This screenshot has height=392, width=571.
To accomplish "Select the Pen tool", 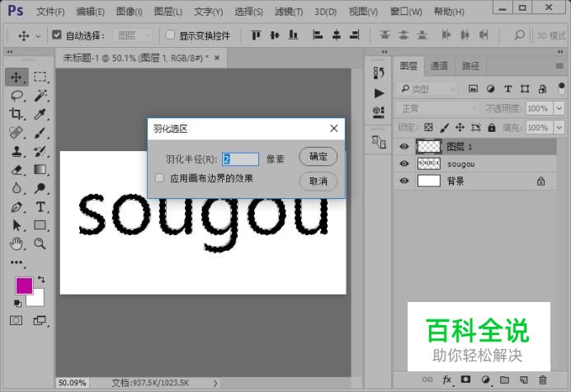I will (17, 207).
